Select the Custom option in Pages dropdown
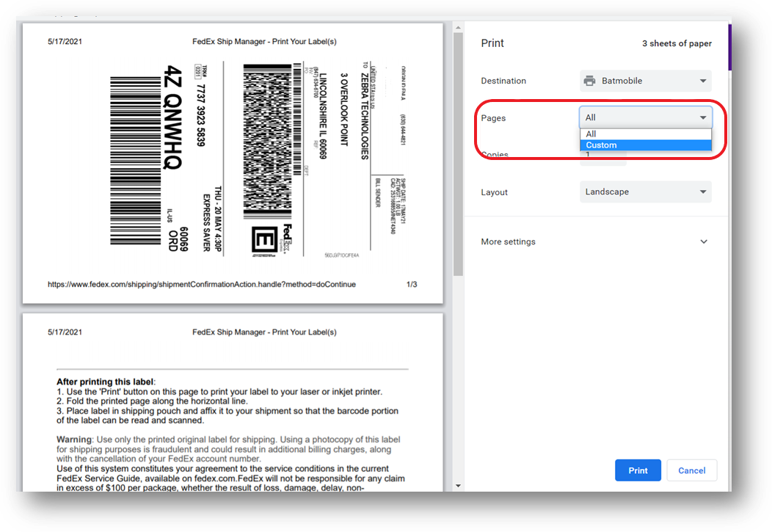The width and height of the screenshot is (772, 532). click(x=646, y=145)
